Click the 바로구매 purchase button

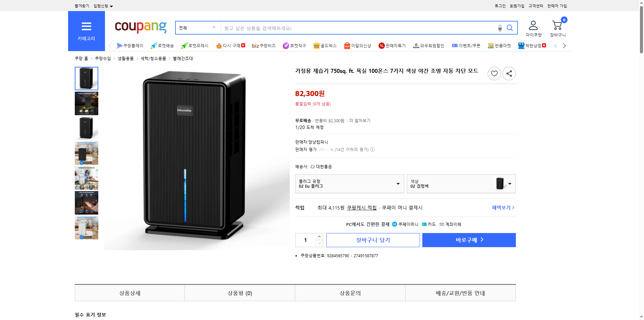pyautogui.click(x=469, y=240)
